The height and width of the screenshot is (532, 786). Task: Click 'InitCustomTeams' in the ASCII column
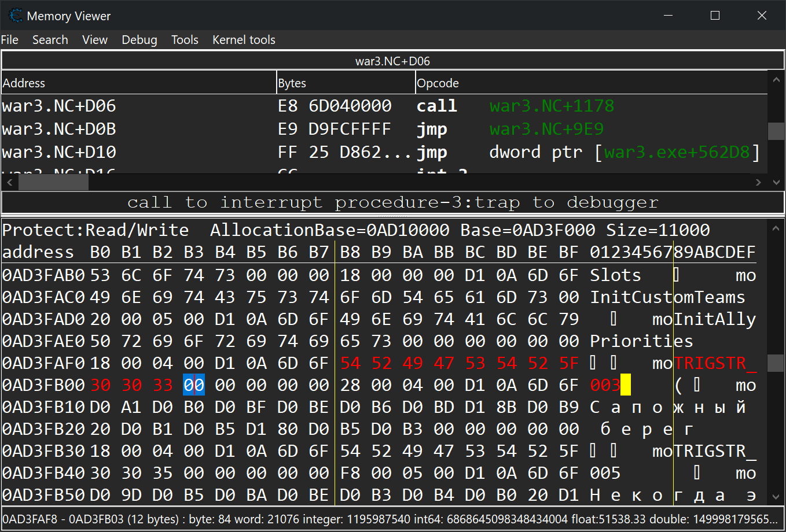click(668, 297)
